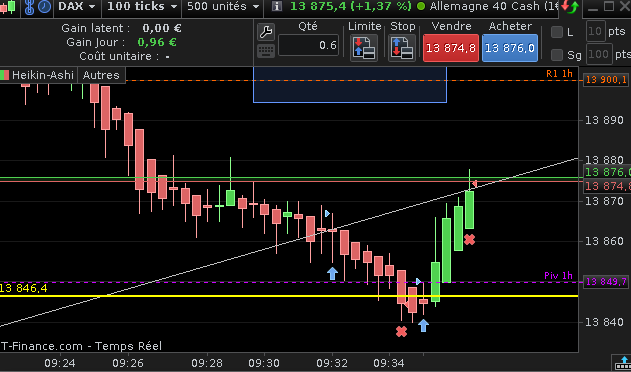Click the Heikin-Ashi red-green color swatch
The height and width of the screenshot is (372, 631).
pyautogui.click(x=4, y=75)
